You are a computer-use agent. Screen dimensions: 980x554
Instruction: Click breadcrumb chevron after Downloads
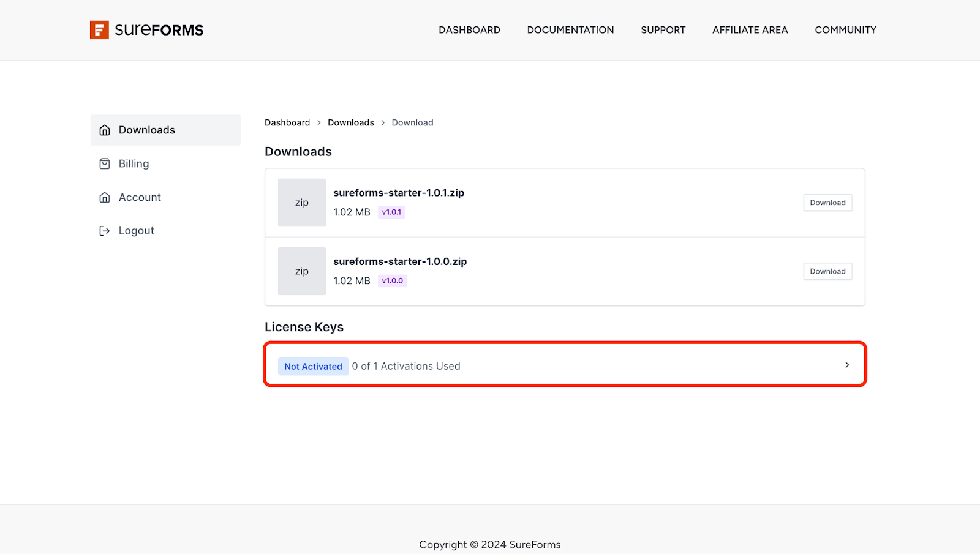tap(383, 122)
